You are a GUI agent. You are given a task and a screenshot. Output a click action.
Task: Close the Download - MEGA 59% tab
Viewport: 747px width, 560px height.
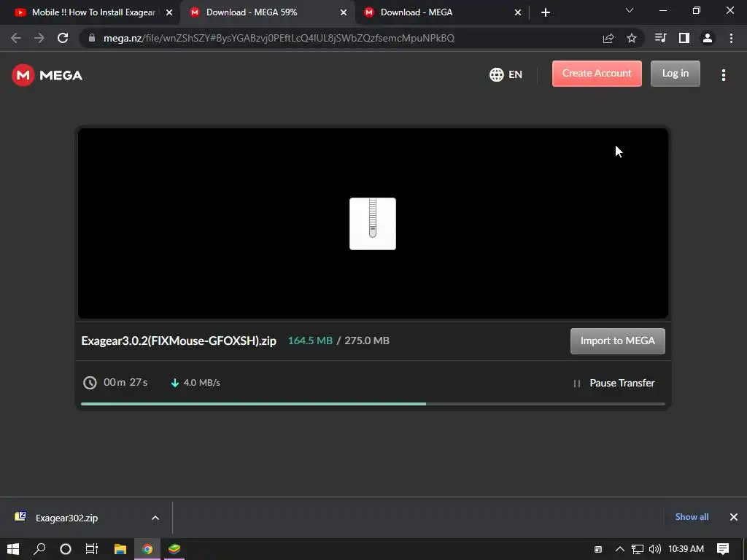pyautogui.click(x=344, y=12)
